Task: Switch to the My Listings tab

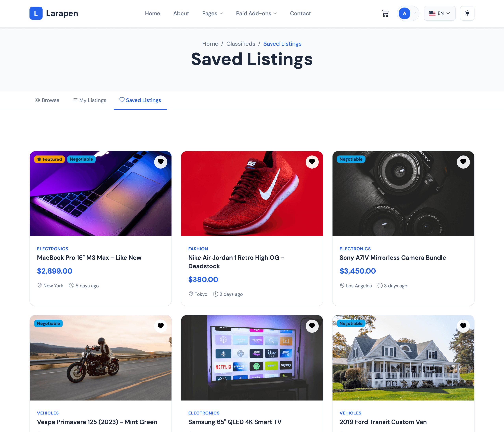Action: tap(89, 100)
